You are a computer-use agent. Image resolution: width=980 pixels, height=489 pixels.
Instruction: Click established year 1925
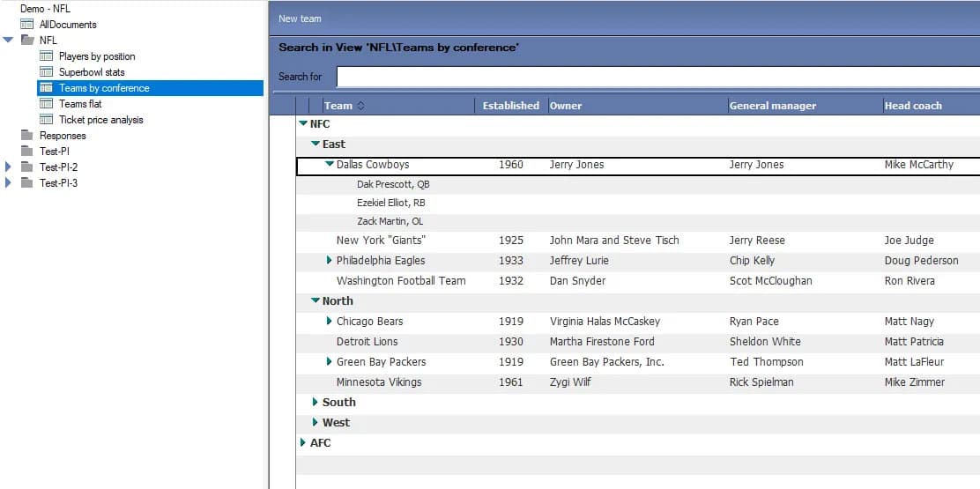tap(510, 240)
